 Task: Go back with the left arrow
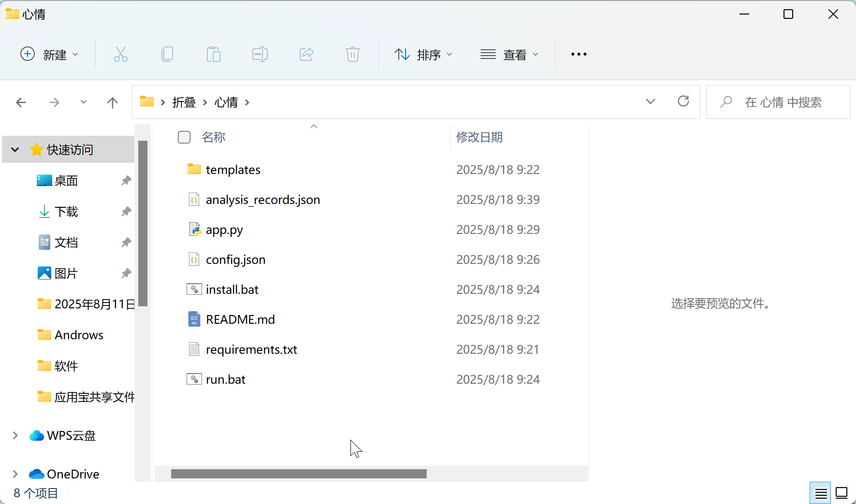[21, 102]
